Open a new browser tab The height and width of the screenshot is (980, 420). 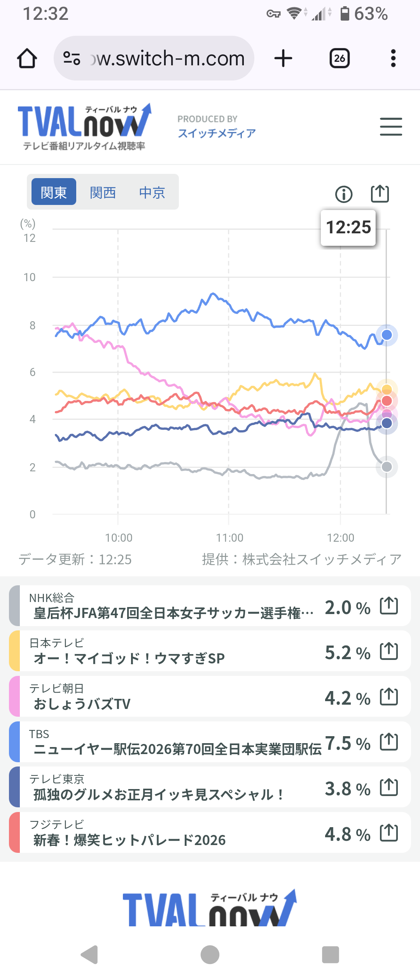[x=283, y=59]
